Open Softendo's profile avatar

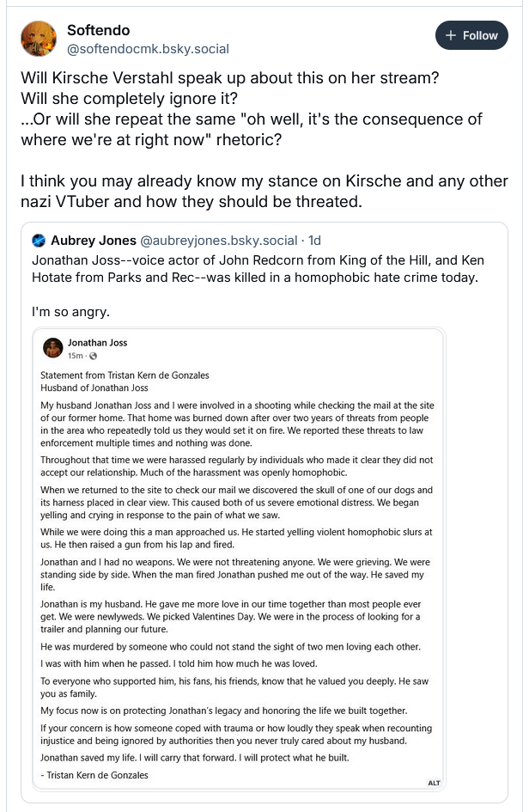pos(39,39)
